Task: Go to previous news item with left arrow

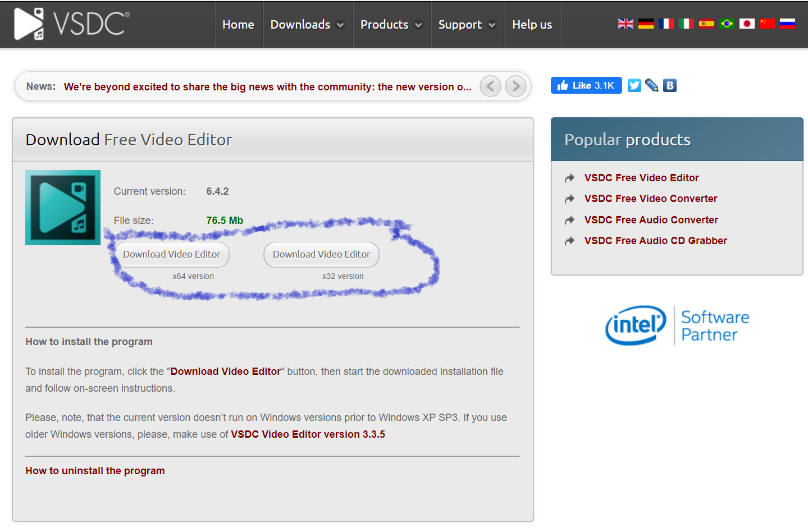Action: click(490, 86)
